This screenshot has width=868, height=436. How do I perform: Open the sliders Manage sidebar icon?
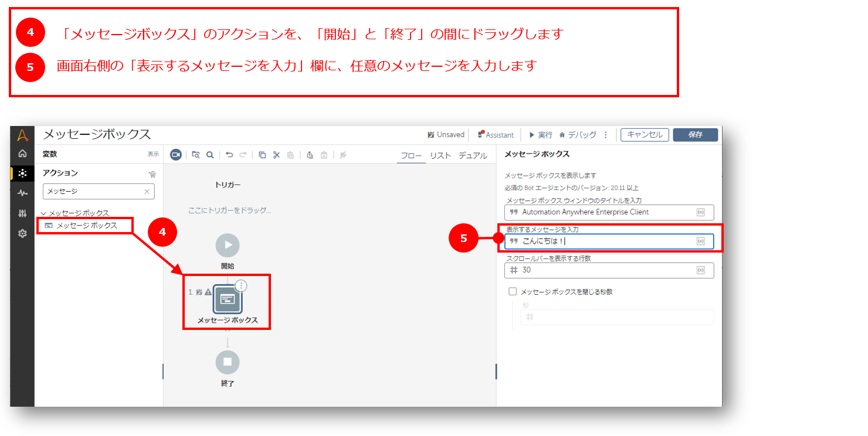22,213
